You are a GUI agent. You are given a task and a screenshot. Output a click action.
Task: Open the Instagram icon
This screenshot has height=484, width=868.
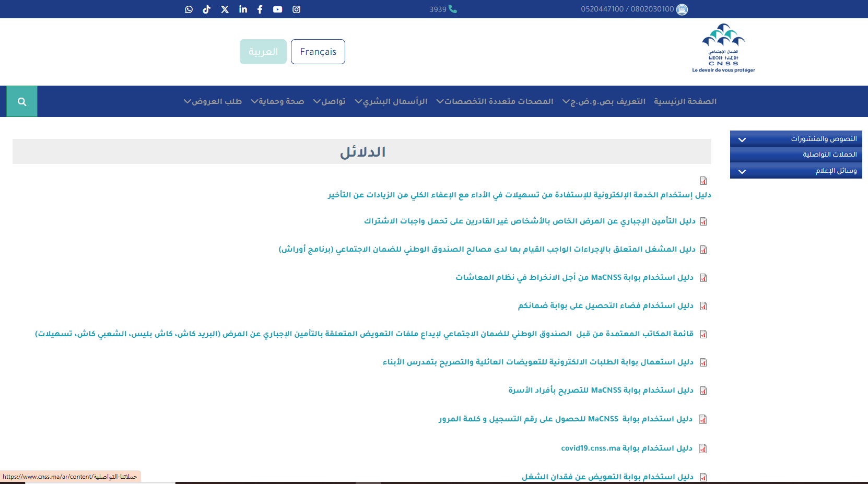[296, 9]
